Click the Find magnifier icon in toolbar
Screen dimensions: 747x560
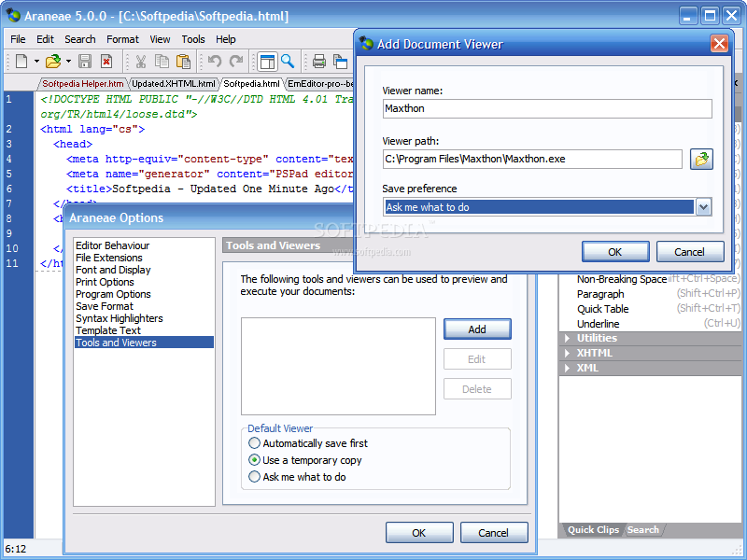(x=288, y=61)
